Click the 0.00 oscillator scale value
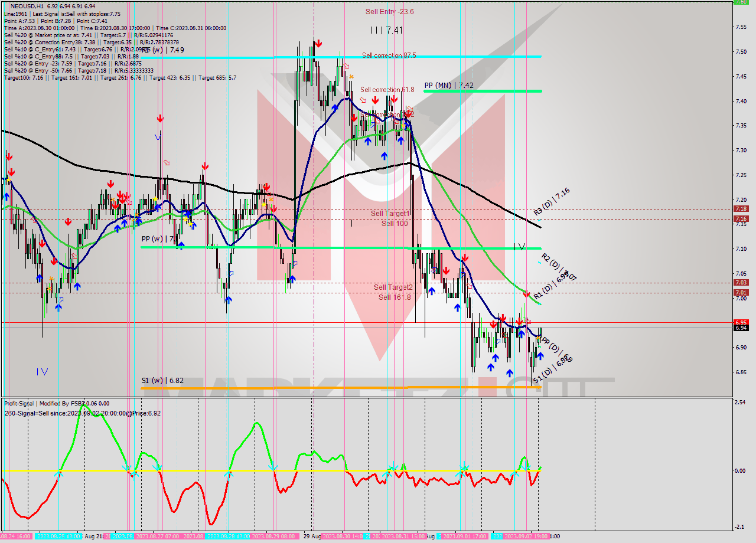The image size is (756, 543). tap(741, 470)
